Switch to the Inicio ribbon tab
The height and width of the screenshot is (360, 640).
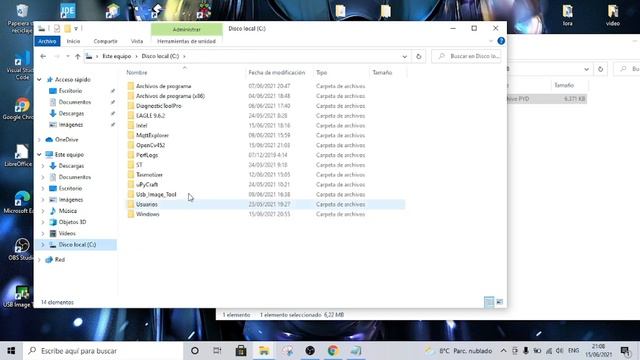pos(73,41)
